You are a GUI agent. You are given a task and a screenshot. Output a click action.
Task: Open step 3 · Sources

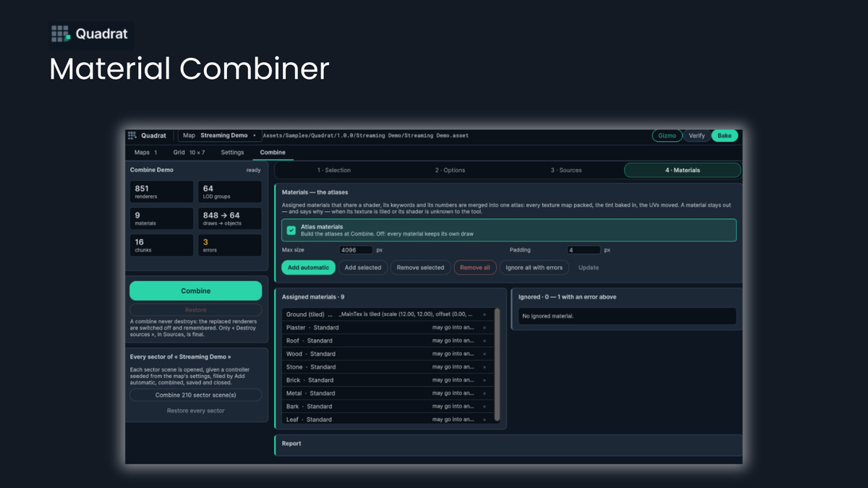click(566, 170)
